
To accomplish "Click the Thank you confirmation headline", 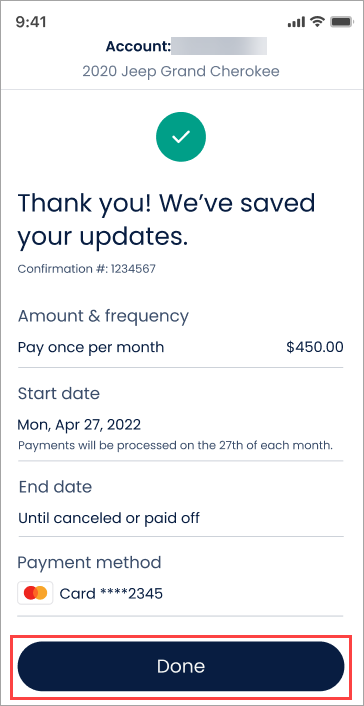I will (166, 220).
